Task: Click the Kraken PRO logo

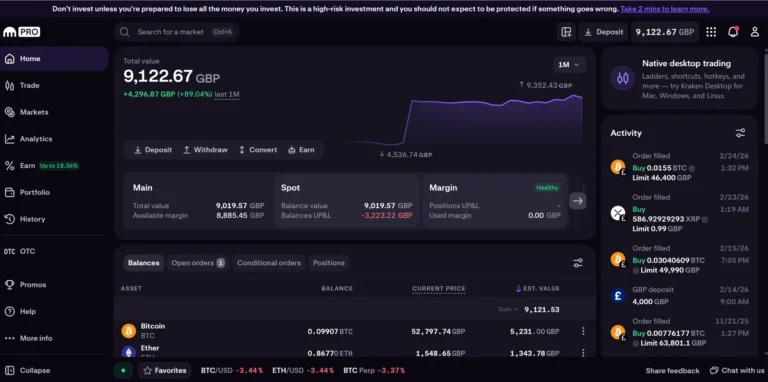Action: 22,32
